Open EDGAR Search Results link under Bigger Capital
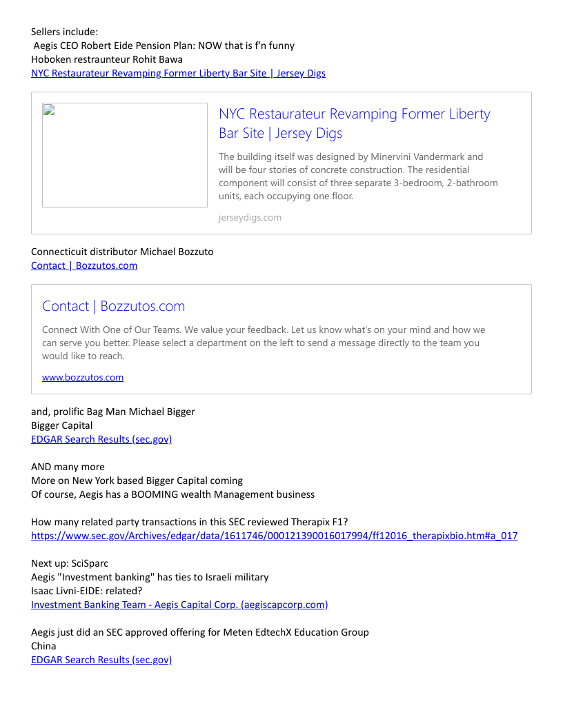The image size is (563, 728). [101, 439]
